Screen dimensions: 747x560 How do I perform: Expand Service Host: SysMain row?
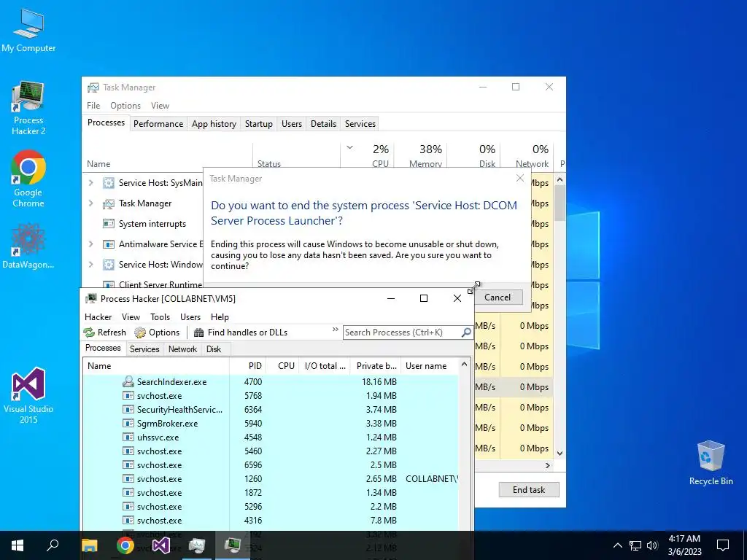click(91, 183)
